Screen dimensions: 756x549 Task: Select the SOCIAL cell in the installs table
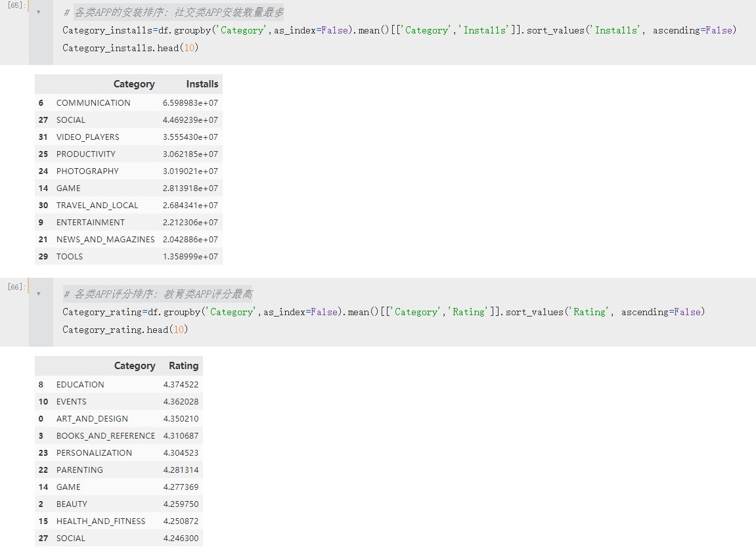click(71, 120)
